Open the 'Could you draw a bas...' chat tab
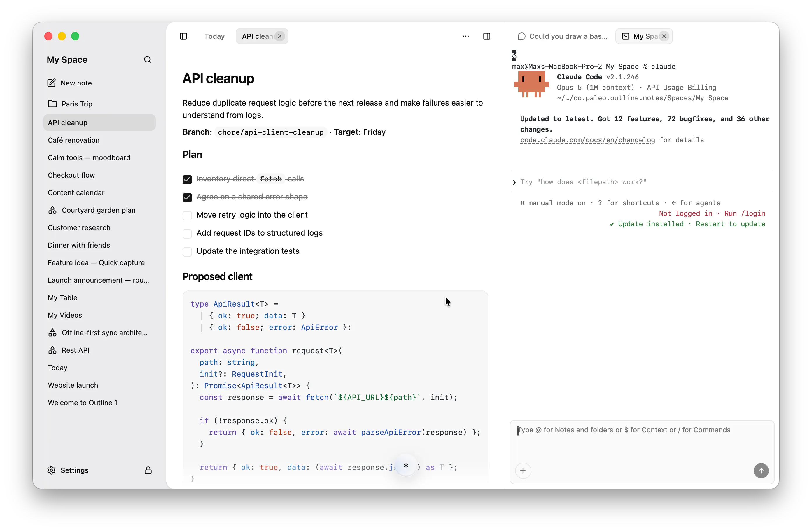The width and height of the screenshot is (812, 532). pyautogui.click(x=563, y=36)
